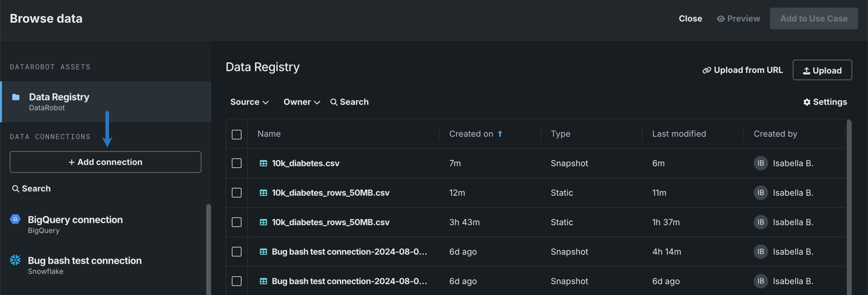This screenshot has width=868, height=295.
Task: Click the Data Registry folder icon
Action: coord(16,97)
